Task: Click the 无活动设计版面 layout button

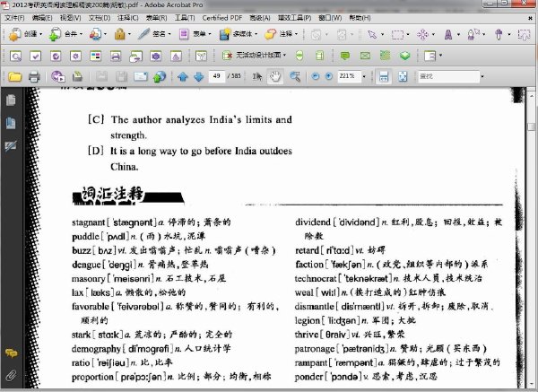Action: click(253, 56)
